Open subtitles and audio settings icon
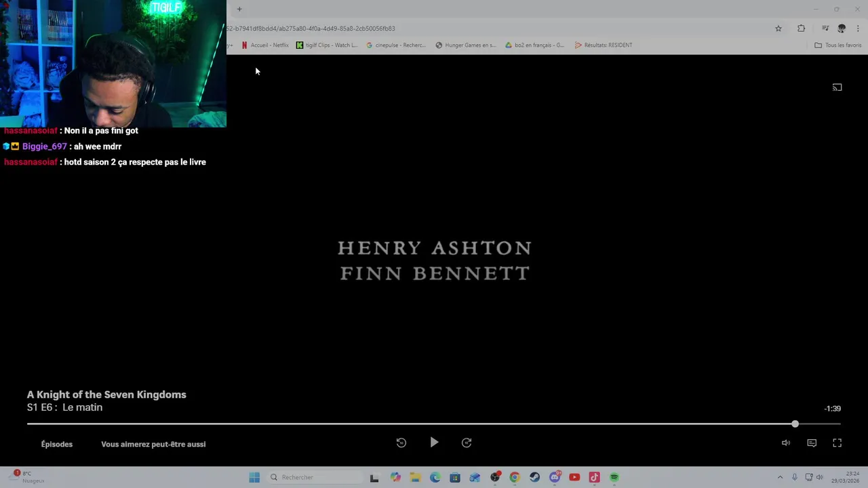Screen dimensions: 868x488 (x=812, y=443)
